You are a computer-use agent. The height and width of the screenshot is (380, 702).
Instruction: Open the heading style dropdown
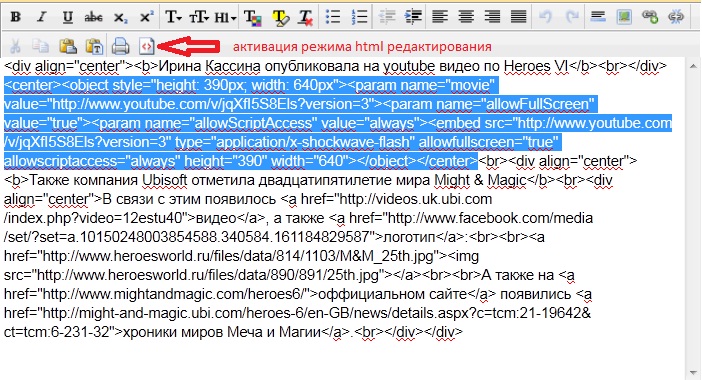point(225,17)
